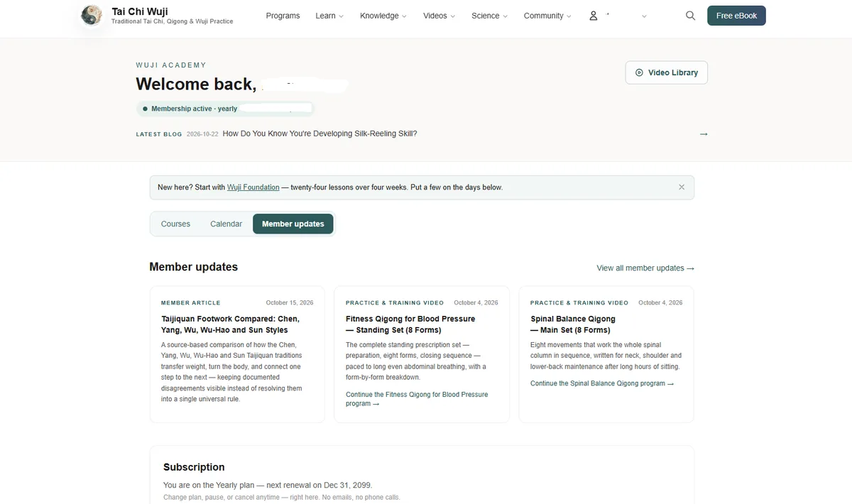Screen dimensions: 852x504
Task: Click the Member updates section heading
Action: click(193, 267)
